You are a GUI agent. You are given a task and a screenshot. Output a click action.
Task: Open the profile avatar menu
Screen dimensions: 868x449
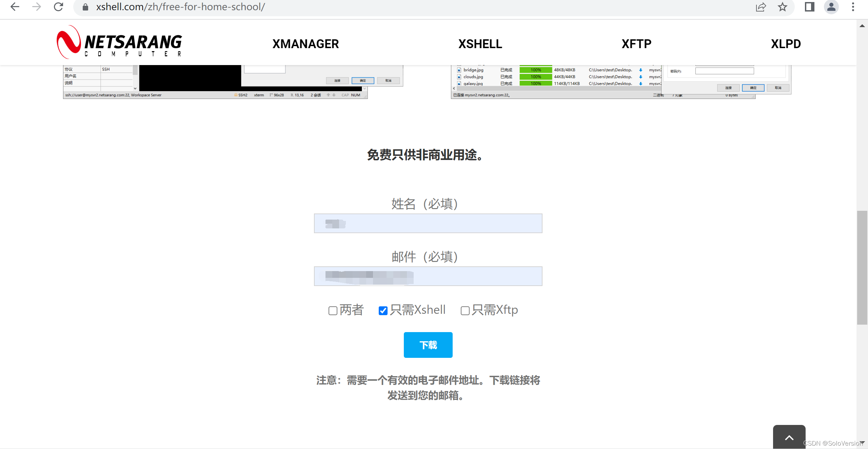[x=831, y=7]
